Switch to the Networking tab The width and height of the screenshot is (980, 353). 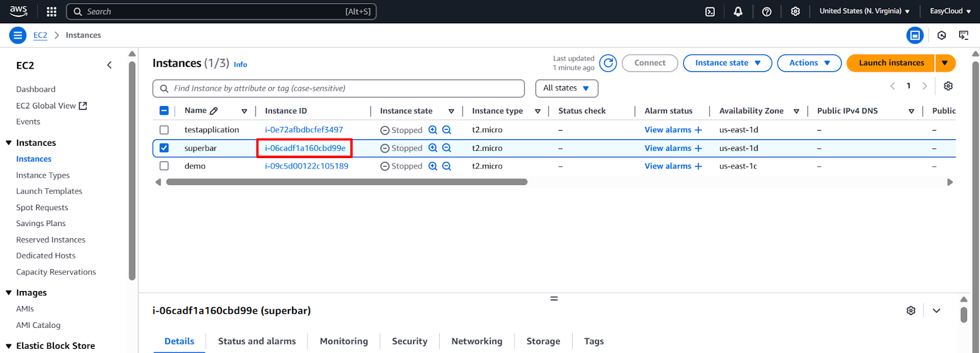pos(477,341)
